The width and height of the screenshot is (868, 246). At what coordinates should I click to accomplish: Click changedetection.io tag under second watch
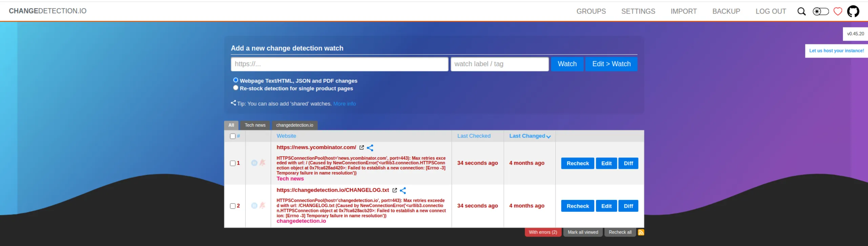tap(301, 221)
